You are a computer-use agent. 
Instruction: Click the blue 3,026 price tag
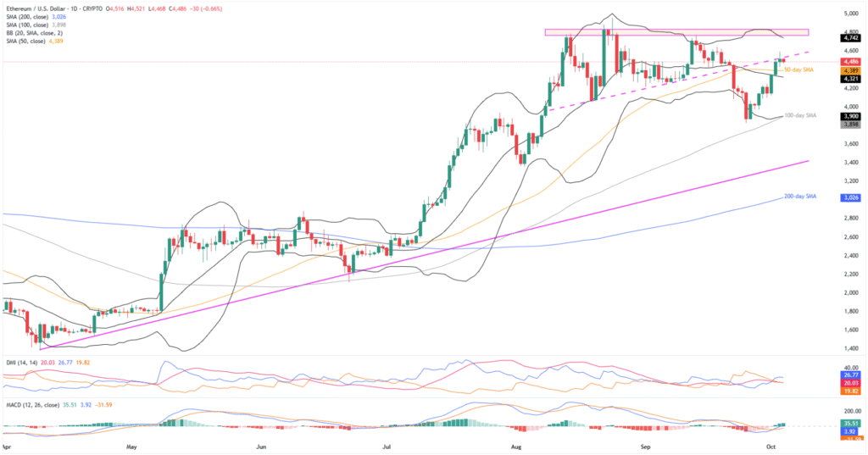851,198
